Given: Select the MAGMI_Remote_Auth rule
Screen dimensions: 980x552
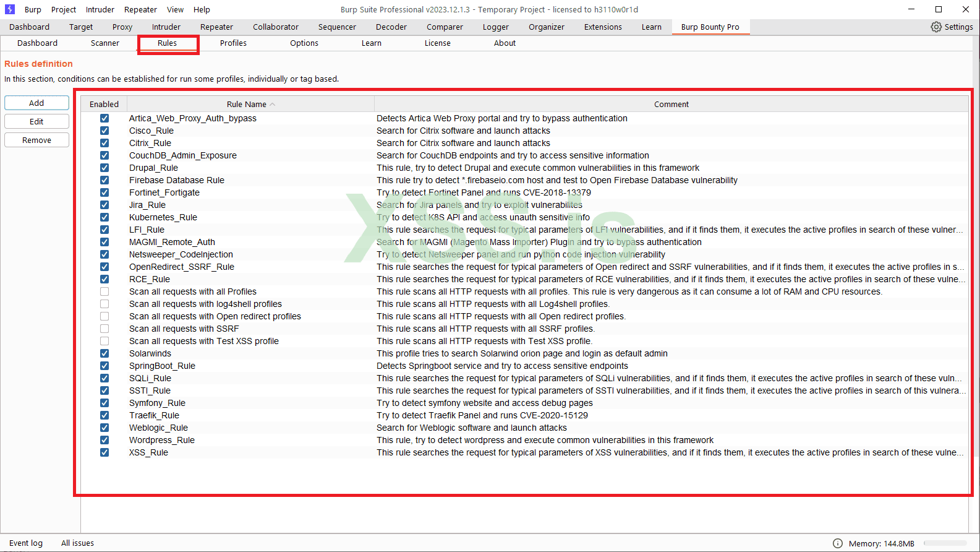Looking at the screenshot, I should 172,242.
